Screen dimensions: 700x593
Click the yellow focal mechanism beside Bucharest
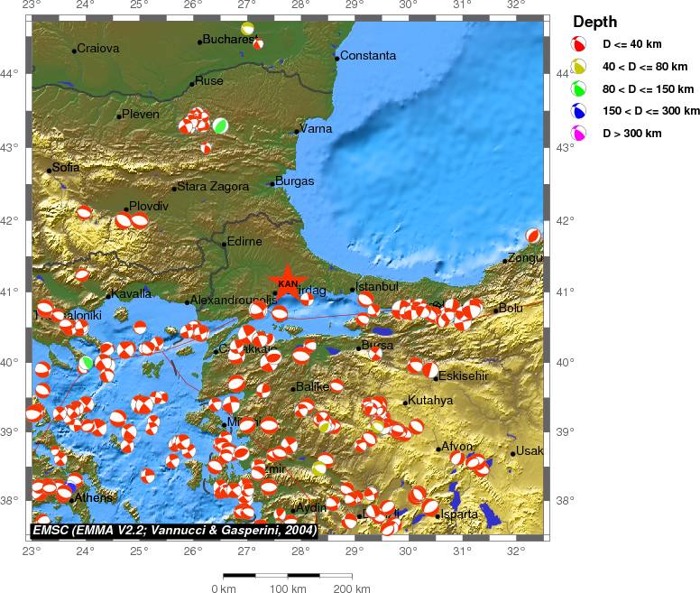(247, 29)
